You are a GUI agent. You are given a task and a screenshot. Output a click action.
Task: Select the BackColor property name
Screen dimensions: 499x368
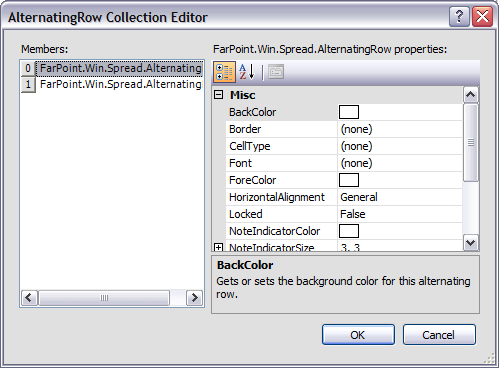point(252,112)
